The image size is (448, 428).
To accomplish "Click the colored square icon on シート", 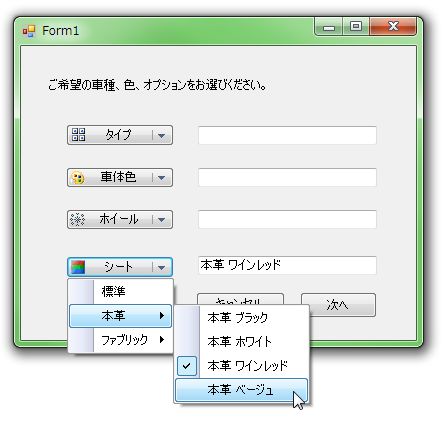I will 78,267.
